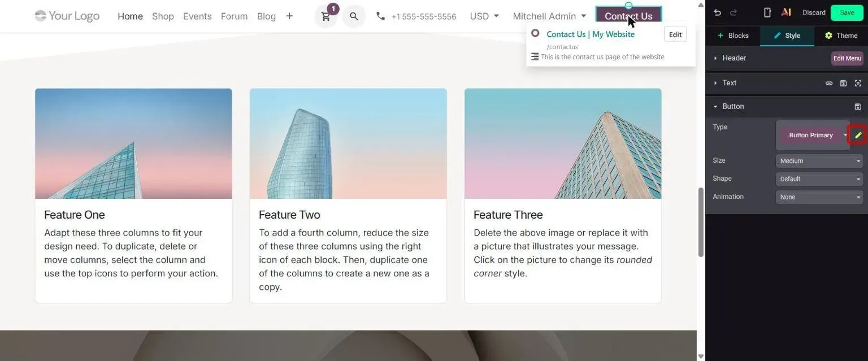Click the Your Logo image

tap(67, 16)
